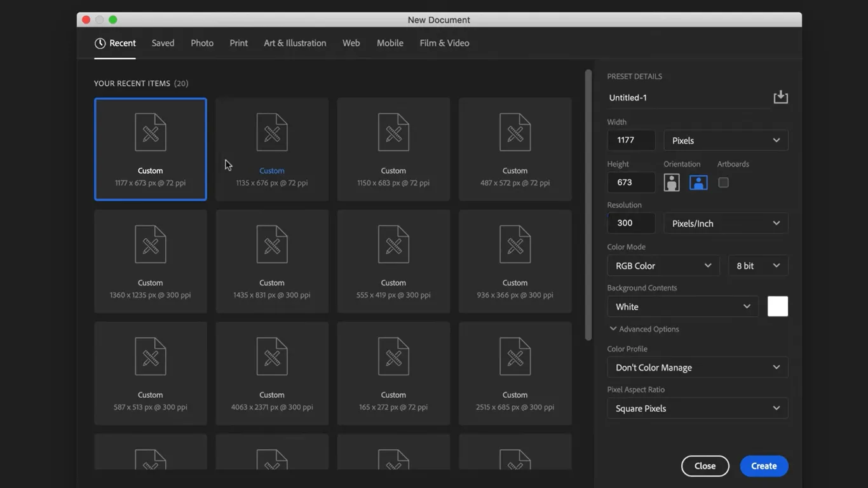Click the document icon of 1360 x 1235 preset
This screenshot has height=488, width=868.
(151, 244)
